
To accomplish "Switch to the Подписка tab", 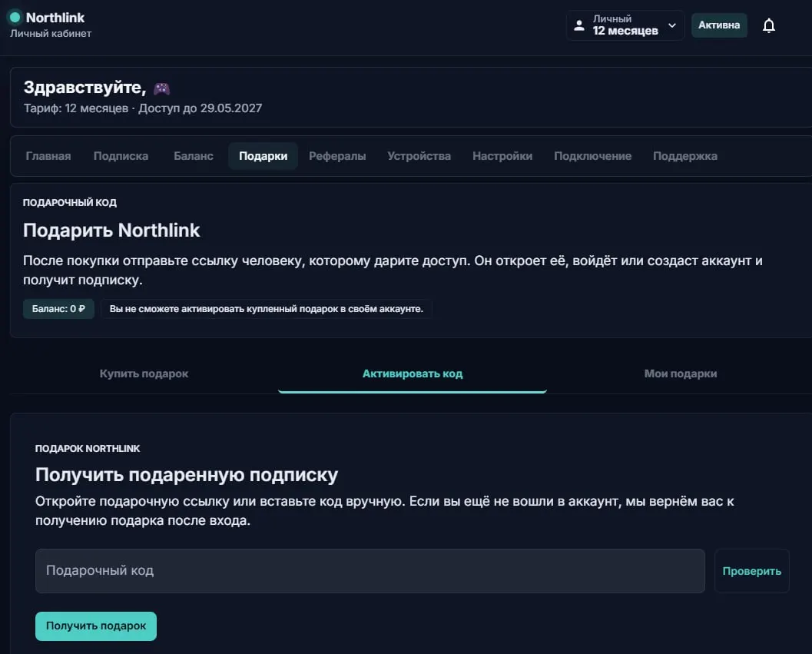I will (121, 156).
